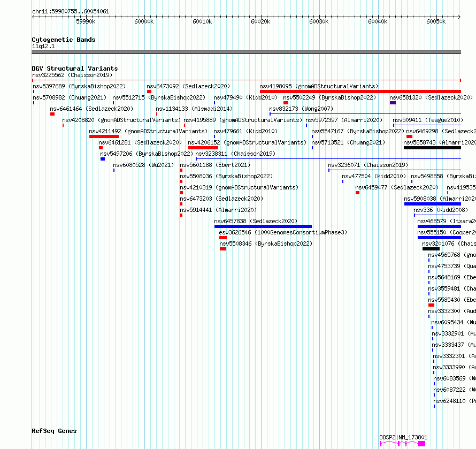Select nsv6459477 (Sedlazeck2020) label
Screen dimensions: 476x449
[397, 187]
